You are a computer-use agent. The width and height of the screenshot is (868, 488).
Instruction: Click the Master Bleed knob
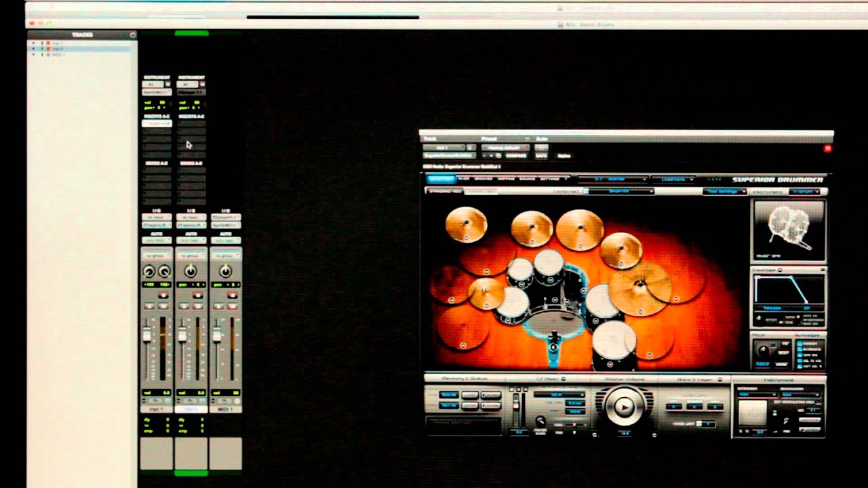[540, 420]
